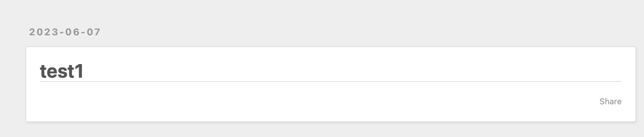Click the gray background above the date
Image resolution: width=644 pixels, height=137 pixels.
click(x=322, y=12)
